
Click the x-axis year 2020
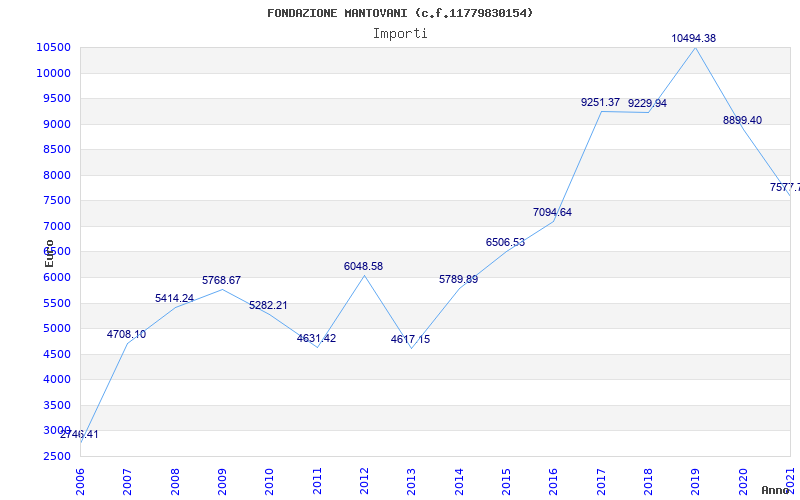tap(743, 482)
